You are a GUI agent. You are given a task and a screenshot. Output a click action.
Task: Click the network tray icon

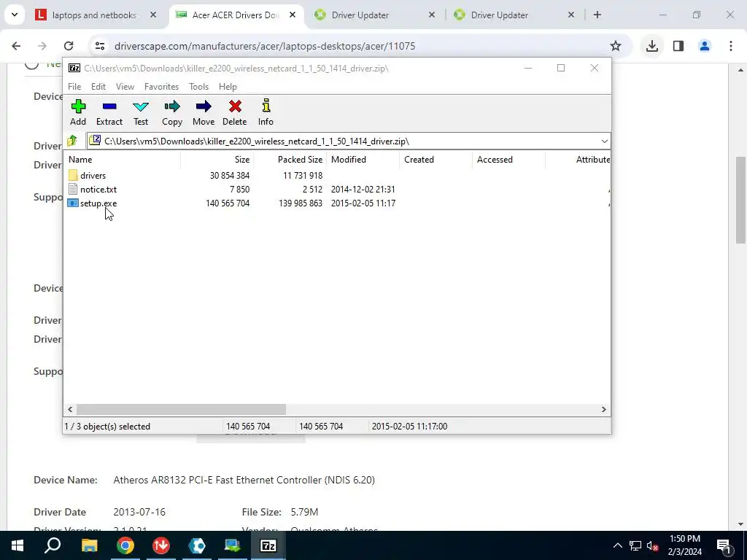coord(635,546)
